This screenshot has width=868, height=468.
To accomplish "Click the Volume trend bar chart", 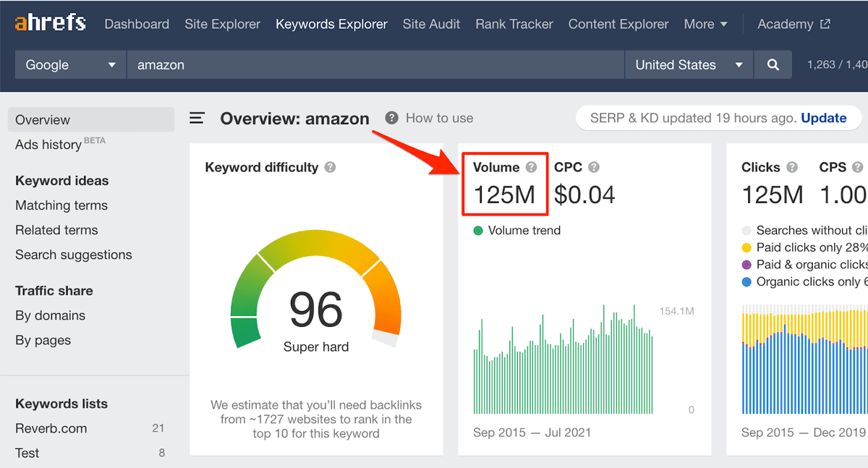I will point(563,359).
